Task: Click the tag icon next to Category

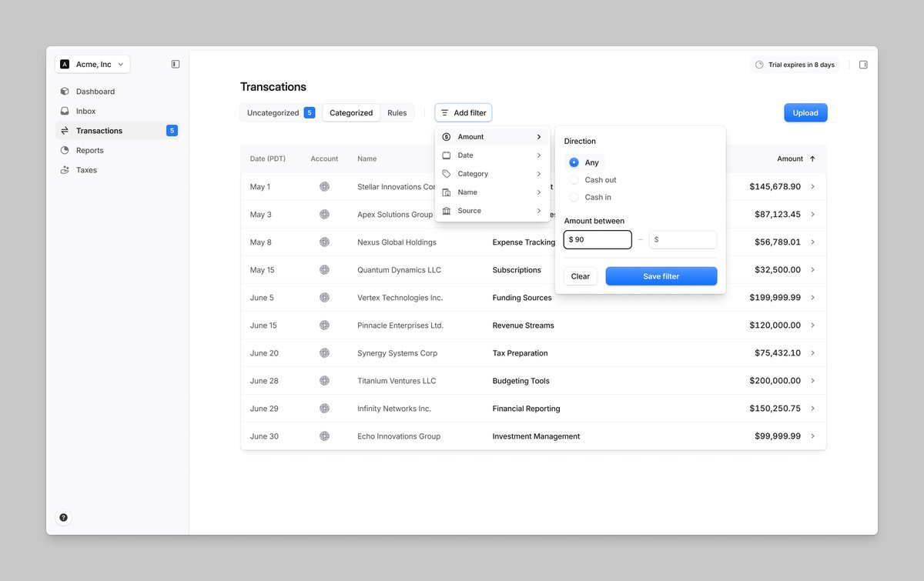Action: tap(447, 174)
